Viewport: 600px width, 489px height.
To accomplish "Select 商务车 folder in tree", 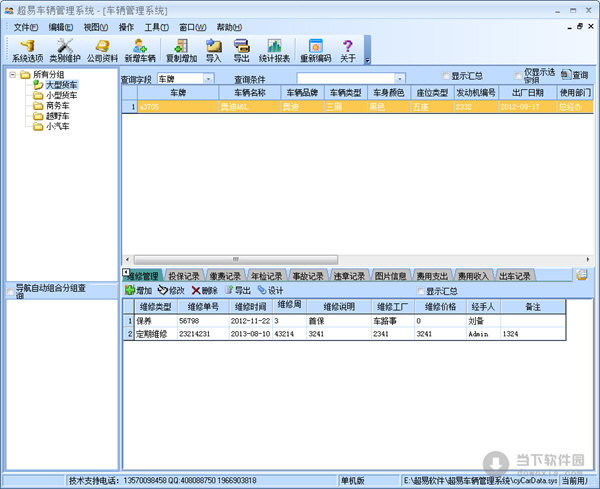I will 58,106.
